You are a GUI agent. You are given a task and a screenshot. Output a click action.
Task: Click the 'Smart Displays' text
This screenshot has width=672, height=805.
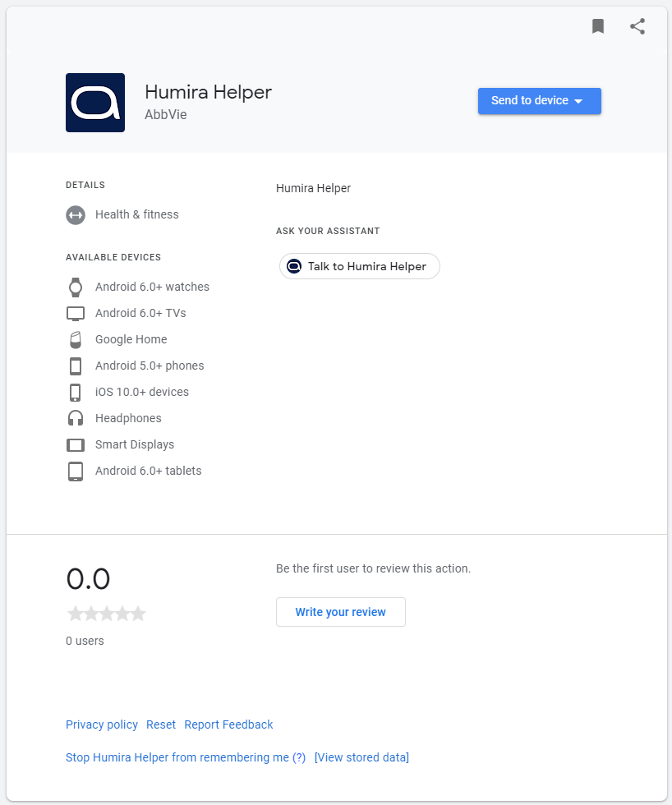click(135, 444)
